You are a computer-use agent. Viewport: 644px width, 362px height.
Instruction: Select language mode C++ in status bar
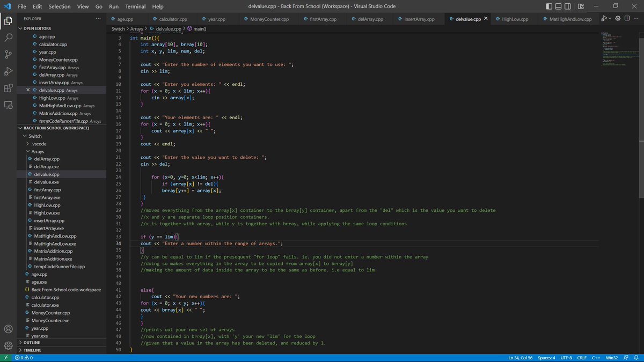point(596,358)
